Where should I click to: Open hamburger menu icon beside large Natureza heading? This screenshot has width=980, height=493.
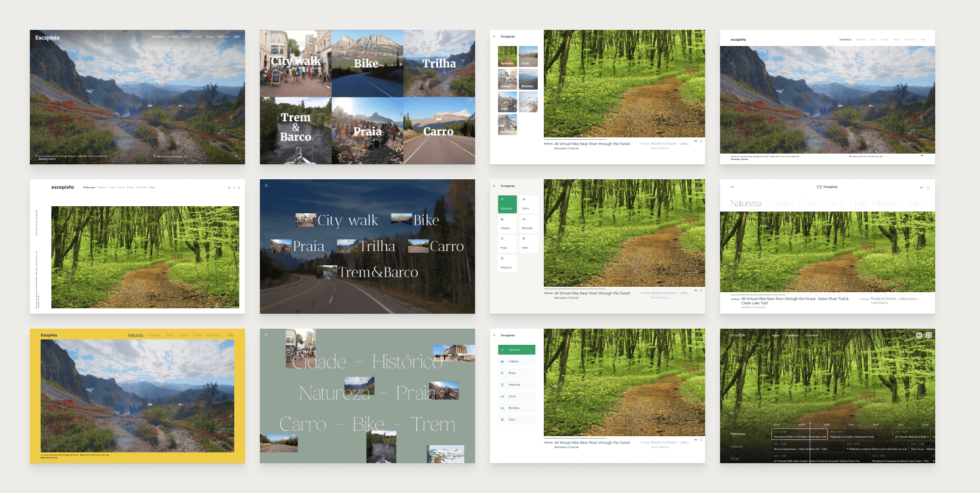[x=732, y=187]
